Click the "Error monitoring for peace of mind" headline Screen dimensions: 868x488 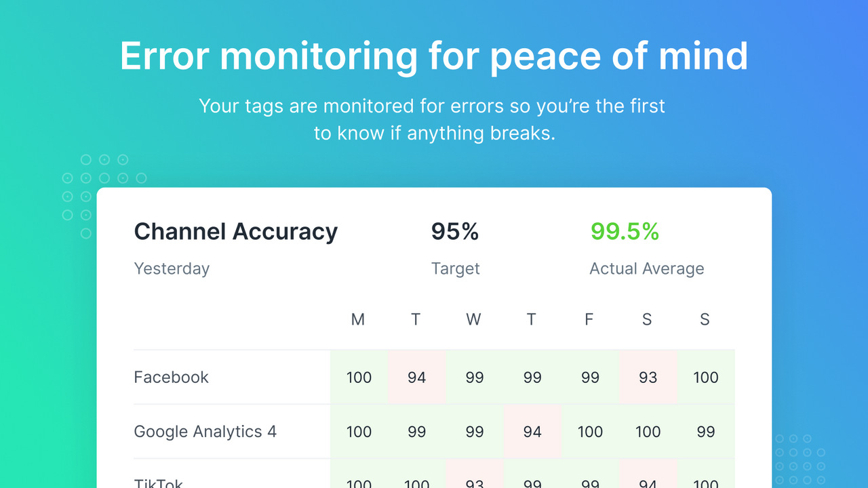(x=434, y=56)
